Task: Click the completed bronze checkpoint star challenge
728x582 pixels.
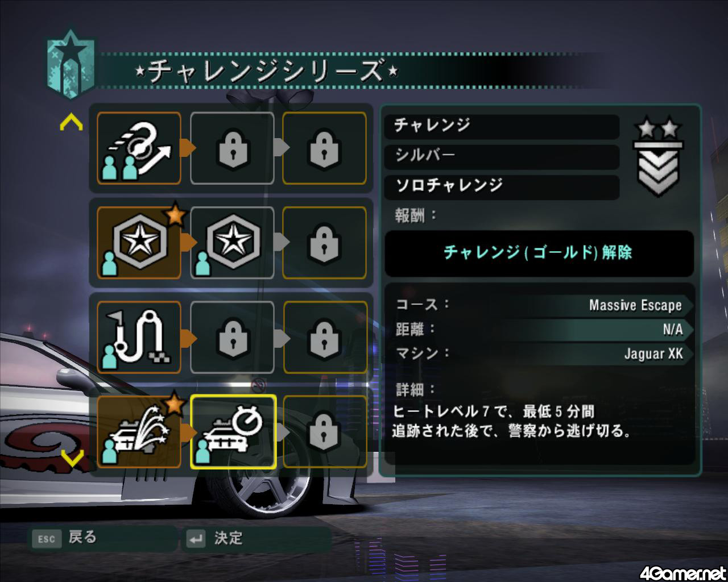Action: click(x=139, y=243)
